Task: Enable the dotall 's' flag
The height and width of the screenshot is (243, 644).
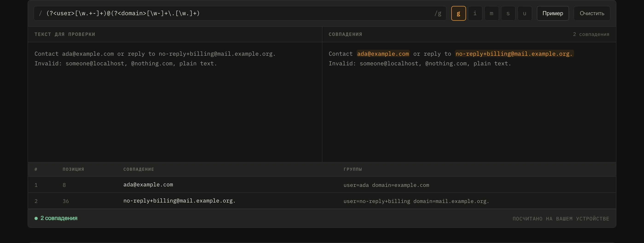Action: tap(508, 13)
